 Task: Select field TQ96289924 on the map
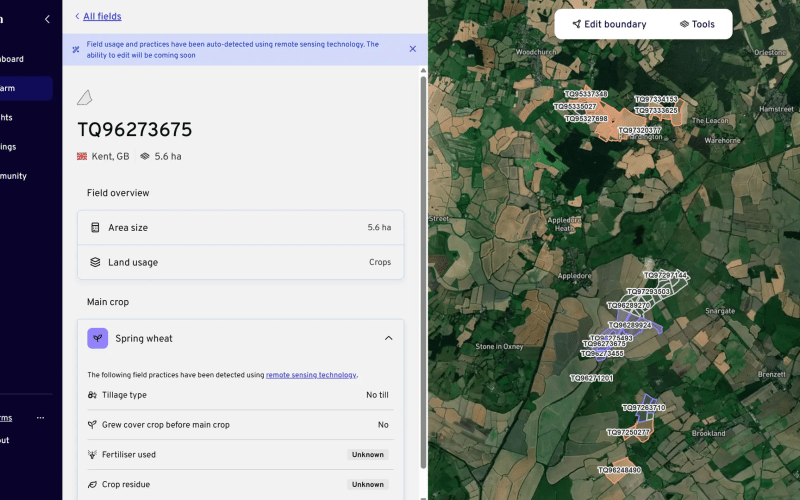point(630,325)
